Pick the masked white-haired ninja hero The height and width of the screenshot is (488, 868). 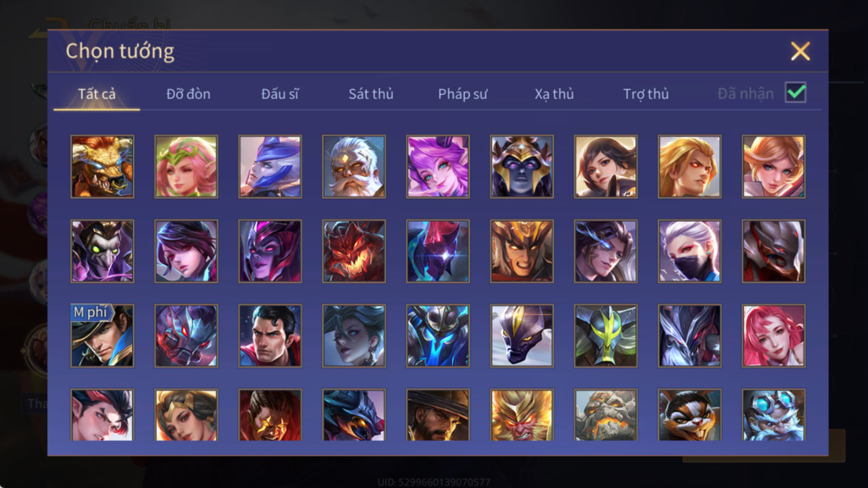[689, 251]
